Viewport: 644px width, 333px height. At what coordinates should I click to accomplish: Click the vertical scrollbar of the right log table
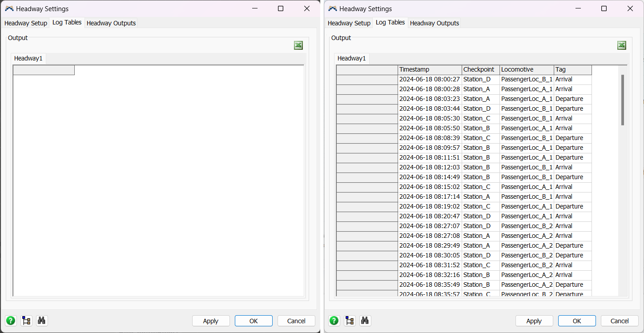tap(623, 100)
